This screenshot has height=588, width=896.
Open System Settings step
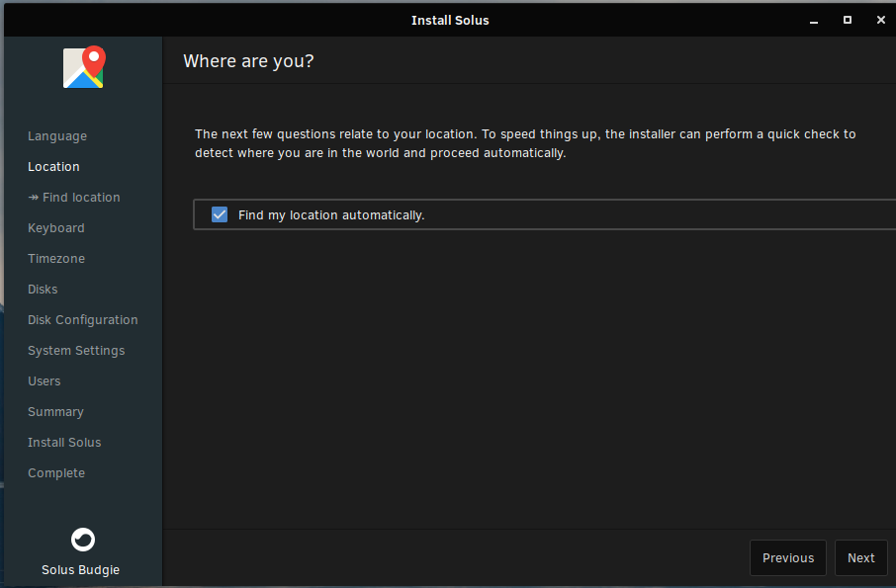click(x=76, y=351)
